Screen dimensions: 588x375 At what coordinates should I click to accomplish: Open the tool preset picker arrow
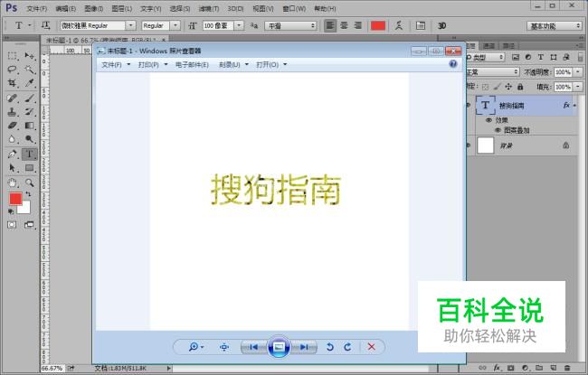tap(30, 25)
